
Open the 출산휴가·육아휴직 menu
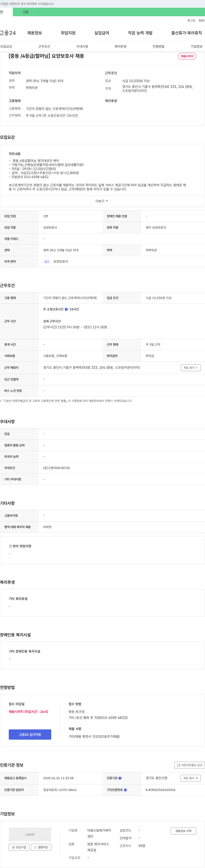coord(186,33)
